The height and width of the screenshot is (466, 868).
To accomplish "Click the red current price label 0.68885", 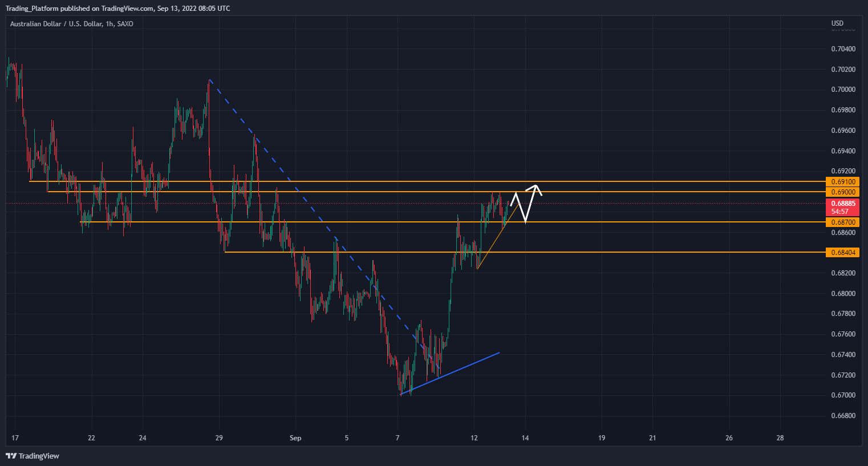I will [x=843, y=207].
